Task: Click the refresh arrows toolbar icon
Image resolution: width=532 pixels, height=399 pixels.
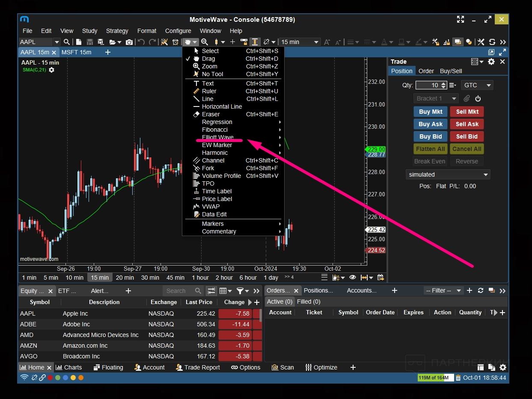Action: tap(492, 42)
